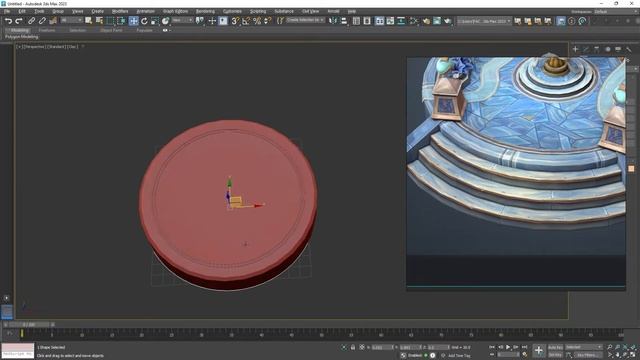Open the Select by Name dialog

99,21
